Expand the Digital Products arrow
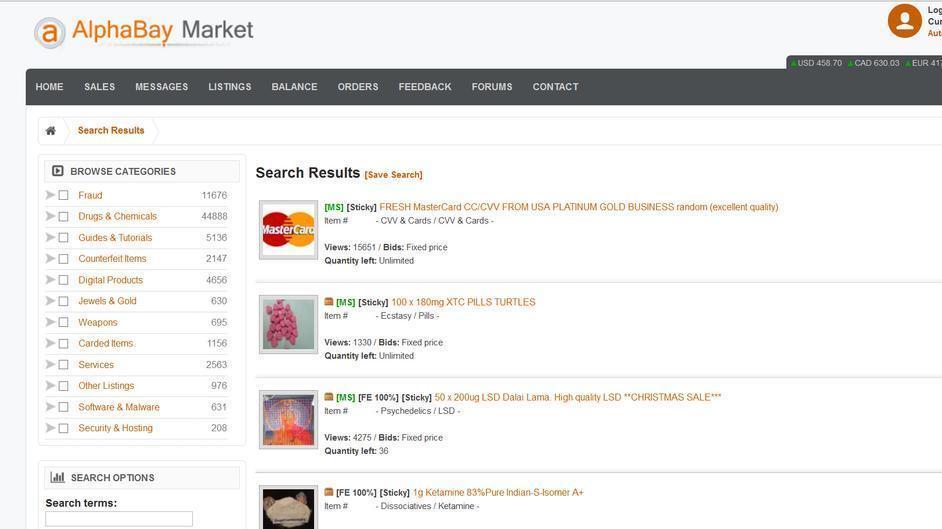This screenshot has height=529, width=942. pos(50,280)
